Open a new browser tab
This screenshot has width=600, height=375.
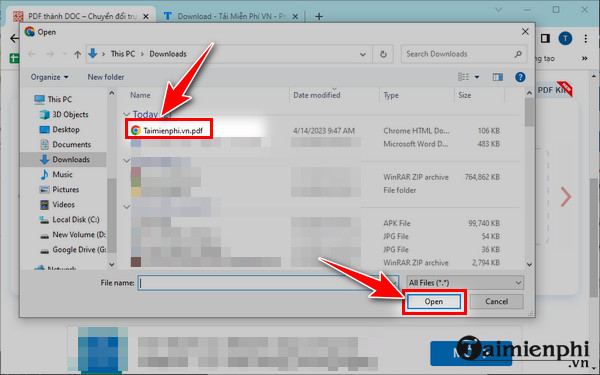(x=319, y=16)
